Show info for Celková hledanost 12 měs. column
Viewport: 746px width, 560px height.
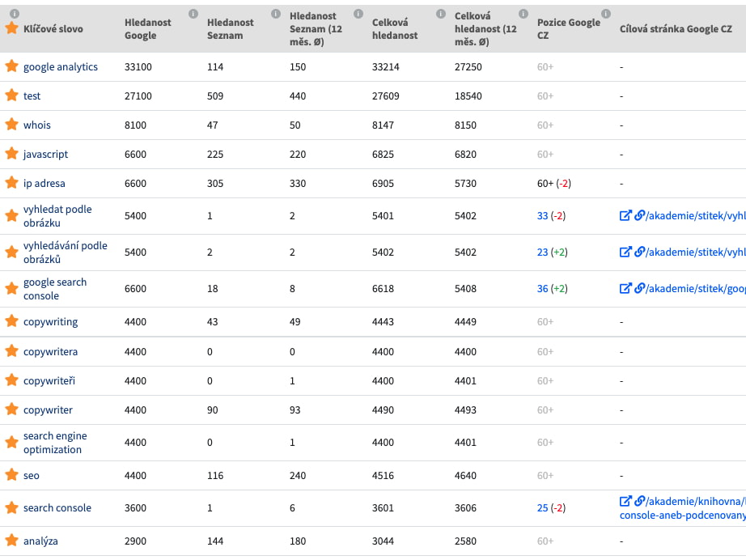tap(523, 14)
